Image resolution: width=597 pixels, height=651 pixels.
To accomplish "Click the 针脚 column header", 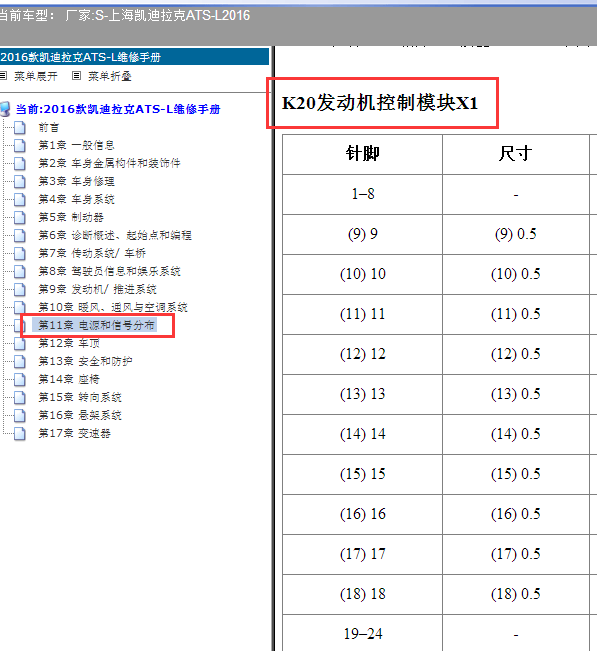I will (362, 154).
